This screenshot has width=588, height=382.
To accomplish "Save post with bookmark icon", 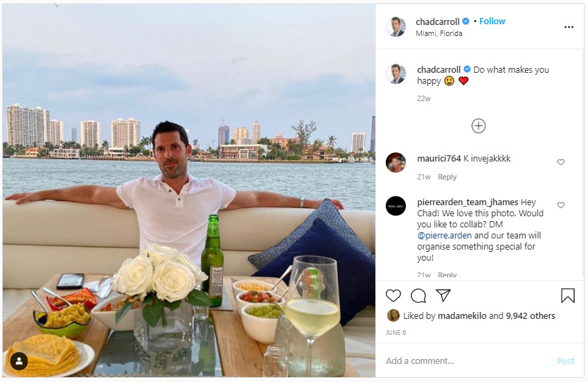I will 567,296.
